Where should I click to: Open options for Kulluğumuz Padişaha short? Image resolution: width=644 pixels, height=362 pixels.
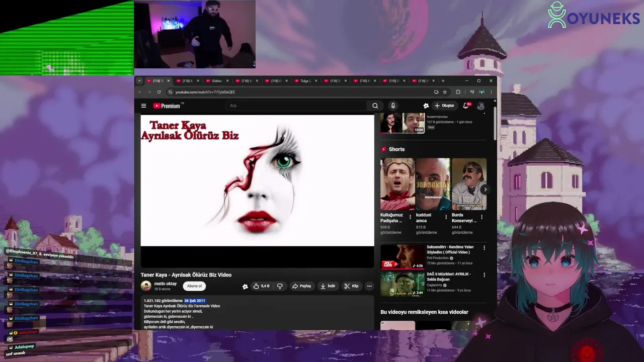(x=410, y=217)
